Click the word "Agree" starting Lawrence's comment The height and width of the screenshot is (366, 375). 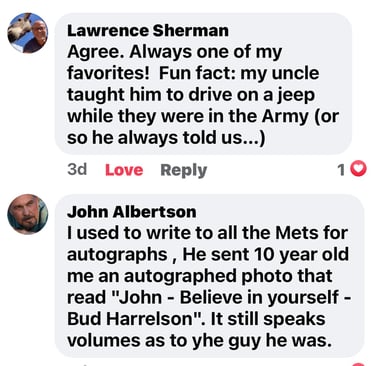(94, 53)
